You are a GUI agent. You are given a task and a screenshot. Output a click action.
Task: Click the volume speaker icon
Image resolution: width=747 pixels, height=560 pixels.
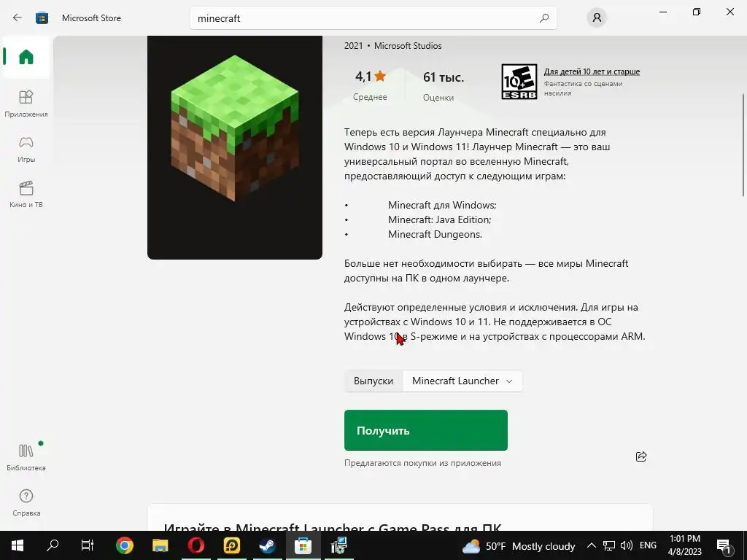coord(627,545)
